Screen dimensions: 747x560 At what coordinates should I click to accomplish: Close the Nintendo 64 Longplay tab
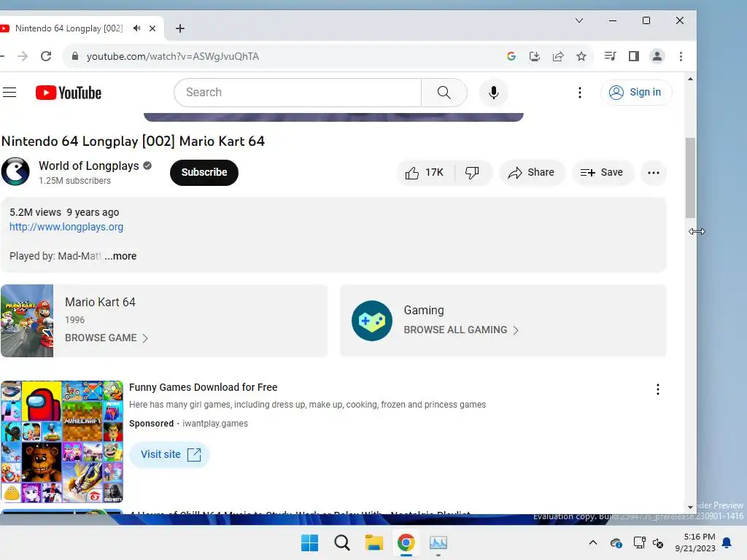tap(152, 28)
